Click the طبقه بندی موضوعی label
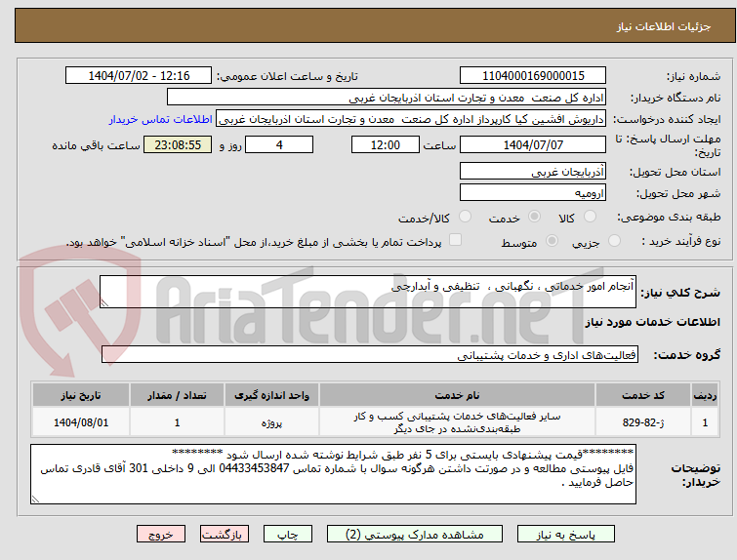Screen dimensions: 737x560 pos(669,217)
